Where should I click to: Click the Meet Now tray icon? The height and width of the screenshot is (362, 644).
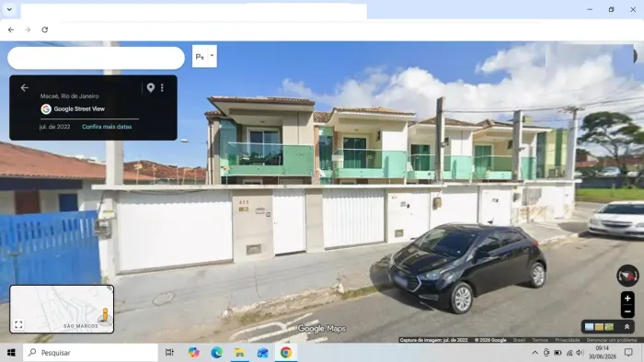point(546,353)
